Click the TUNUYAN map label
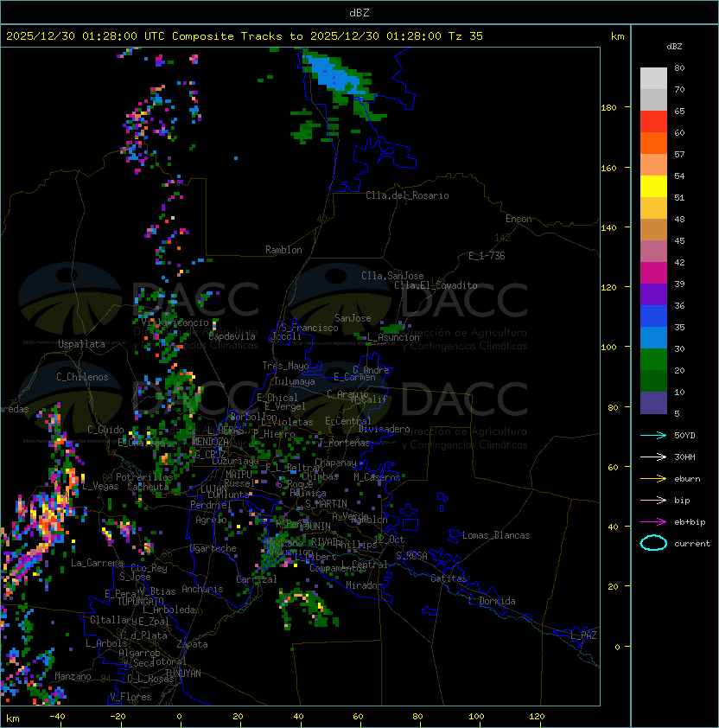 click(183, 674)
